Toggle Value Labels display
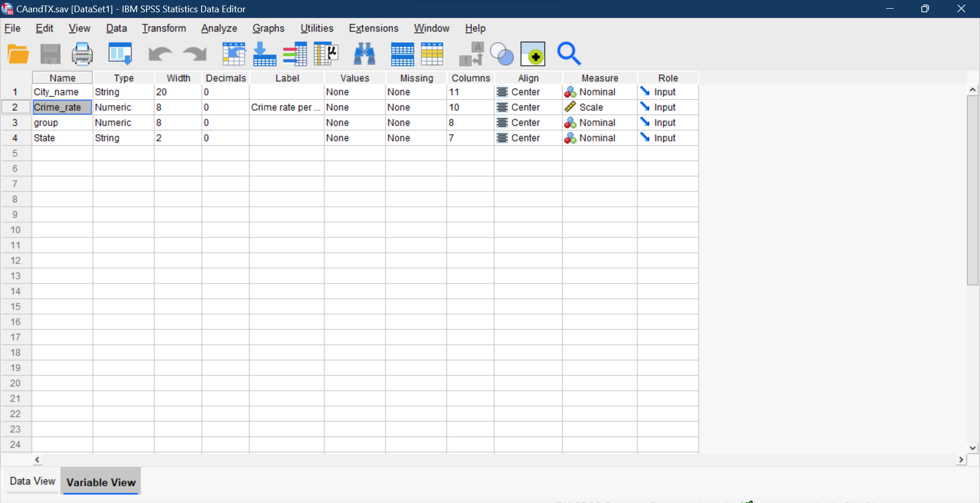980x503 pixels. pos(470,54)
